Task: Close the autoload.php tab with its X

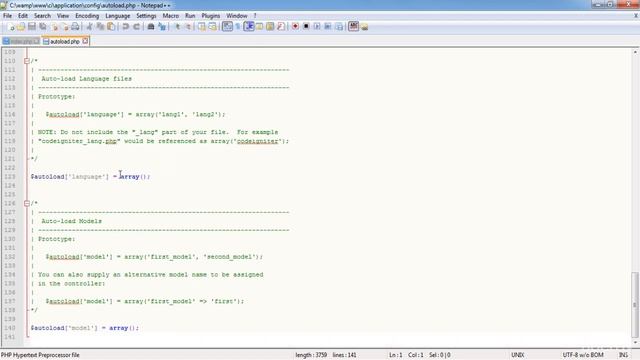Action: click(x=85, y=41)
